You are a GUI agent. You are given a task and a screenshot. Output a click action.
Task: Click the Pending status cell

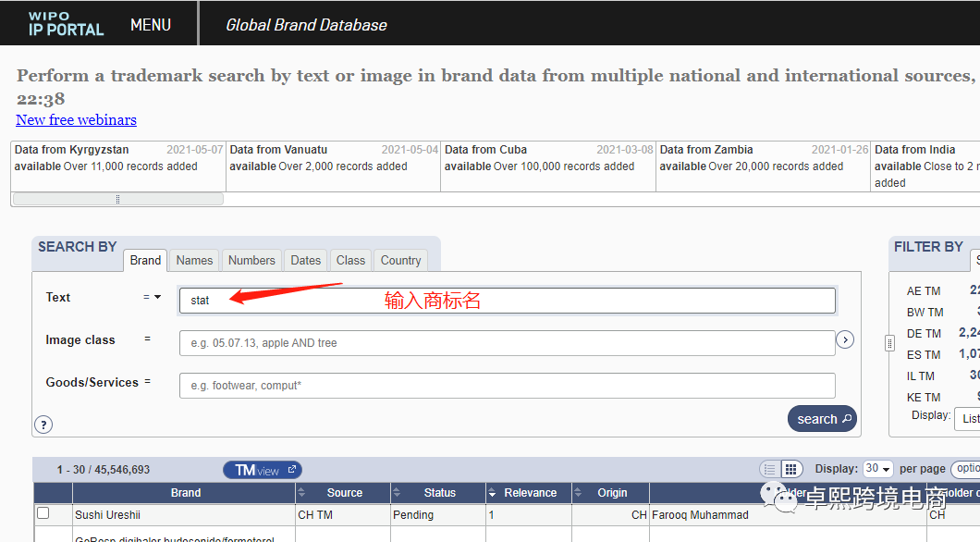pyautogui.click(x=438, y=515)
